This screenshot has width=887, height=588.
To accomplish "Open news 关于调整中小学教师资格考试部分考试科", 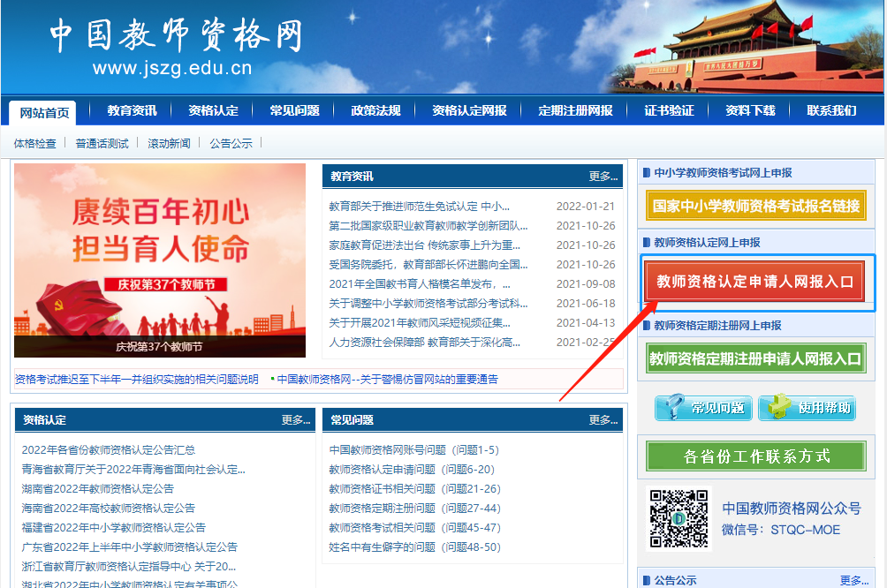I will click(x=428, y=304).
